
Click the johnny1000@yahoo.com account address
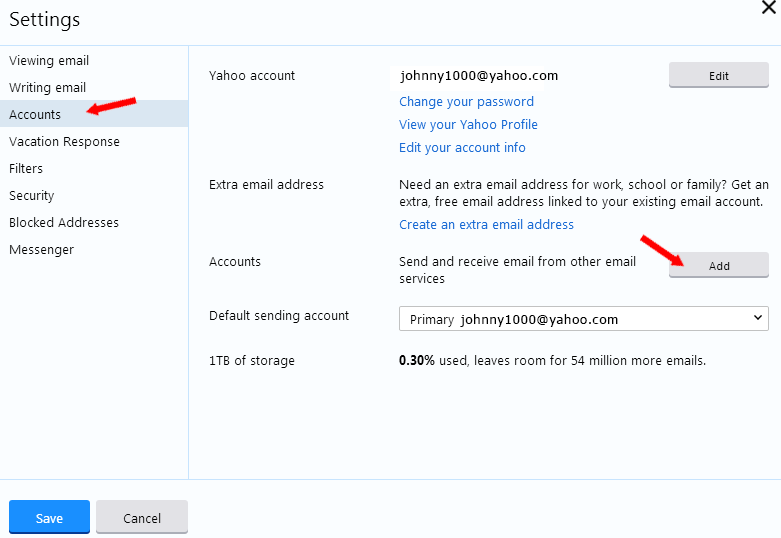click(479, 76)
